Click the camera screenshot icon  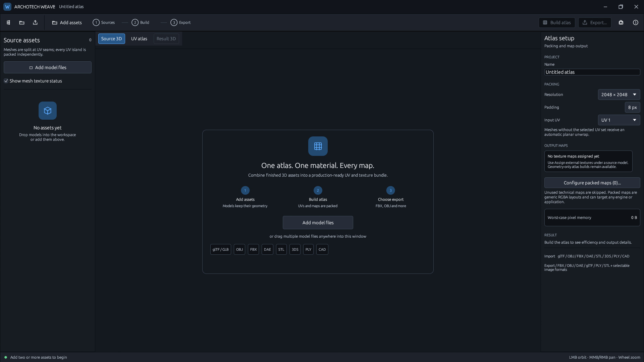(x=621, y=22)
